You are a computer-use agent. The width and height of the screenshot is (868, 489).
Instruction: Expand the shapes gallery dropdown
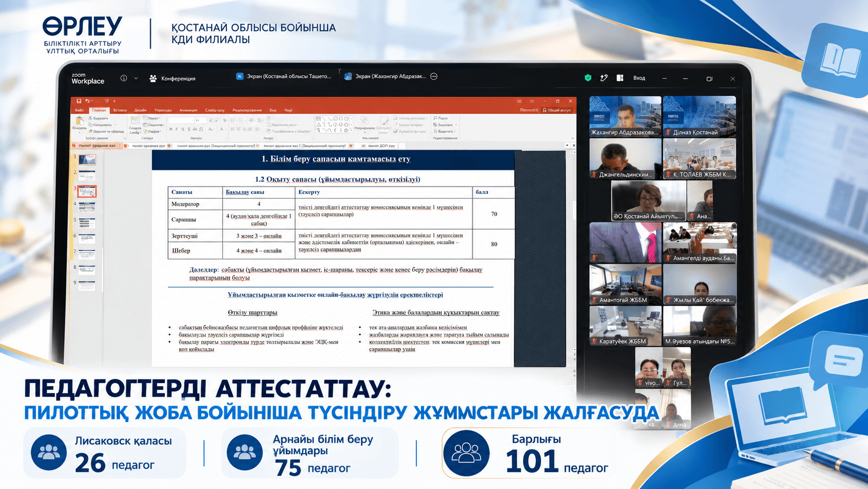coord(352,130)
